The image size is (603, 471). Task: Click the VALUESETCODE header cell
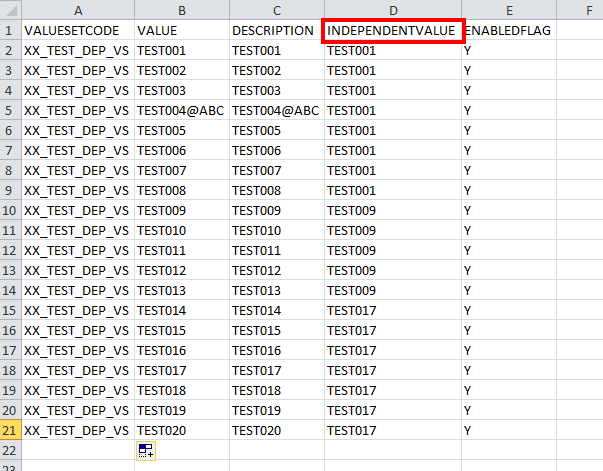pyautogui.click(x=78, y=30)
